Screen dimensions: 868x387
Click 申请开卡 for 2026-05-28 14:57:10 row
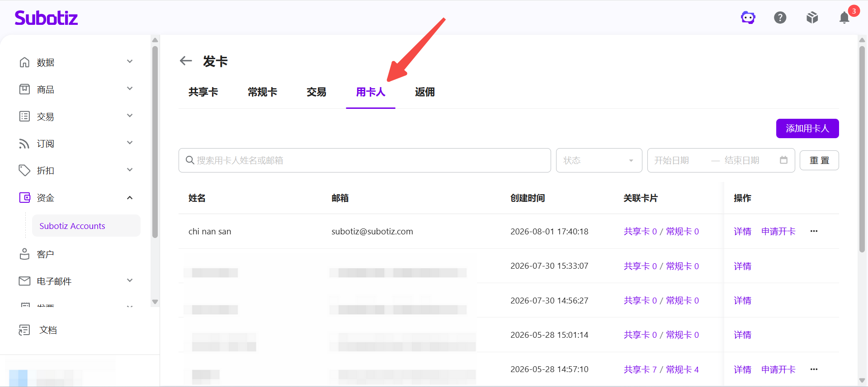778,370
